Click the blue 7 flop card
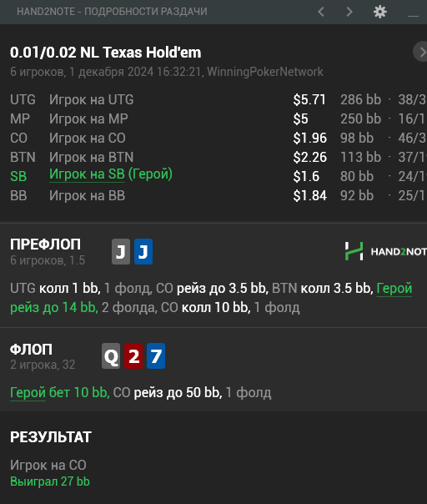 click(156, 355)
